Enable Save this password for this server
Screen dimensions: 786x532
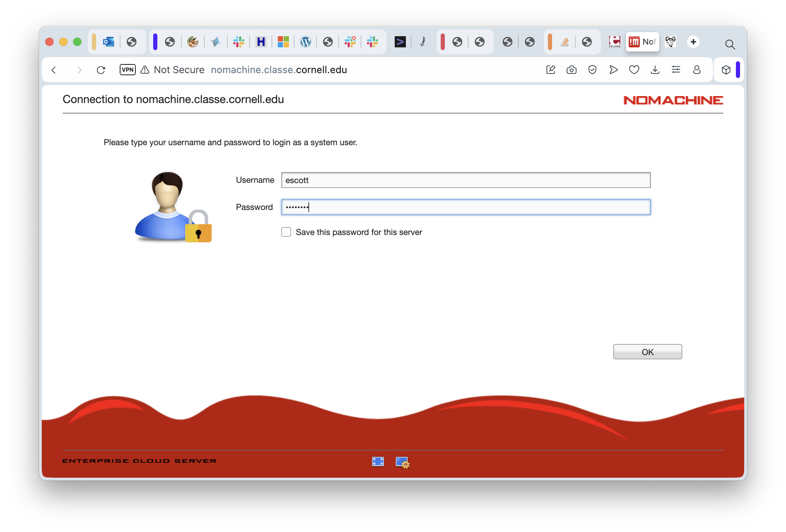286,232
